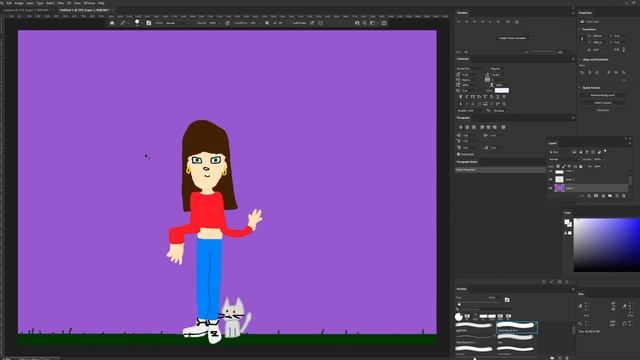640x360 pixels.
Task: Filter for type layers icon
Action: click(587, 152)
